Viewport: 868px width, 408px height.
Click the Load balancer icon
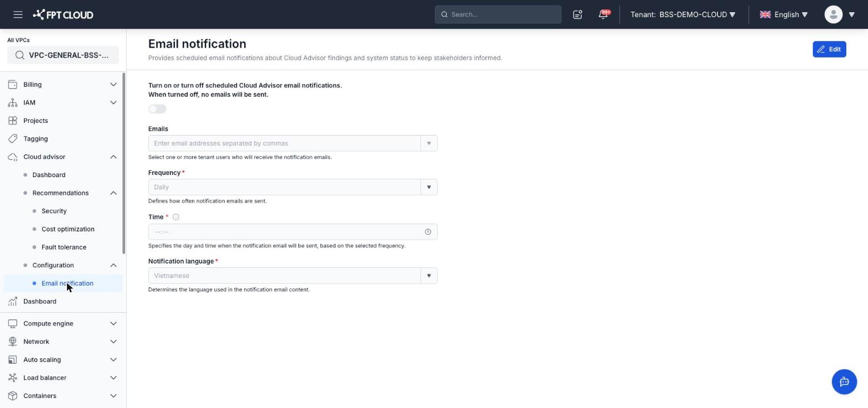point(13,378)
